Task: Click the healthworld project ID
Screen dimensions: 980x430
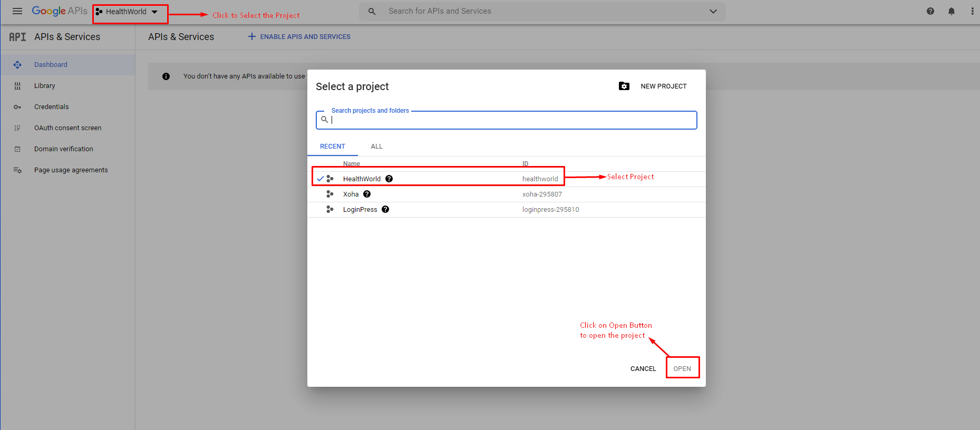Action: click(x=540, y=179)
